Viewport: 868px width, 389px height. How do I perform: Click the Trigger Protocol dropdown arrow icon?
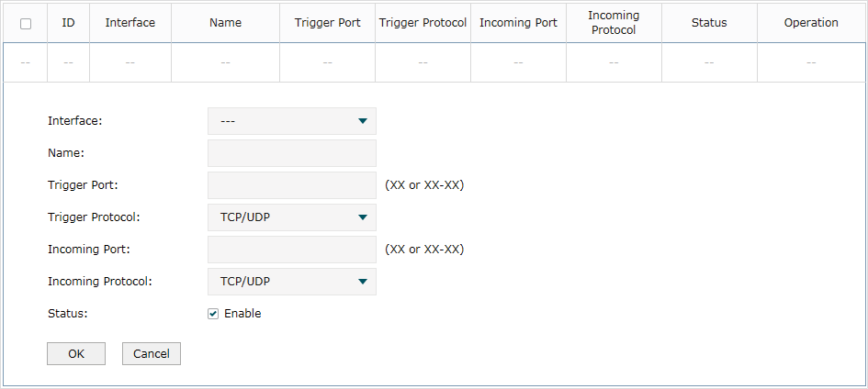363,217
